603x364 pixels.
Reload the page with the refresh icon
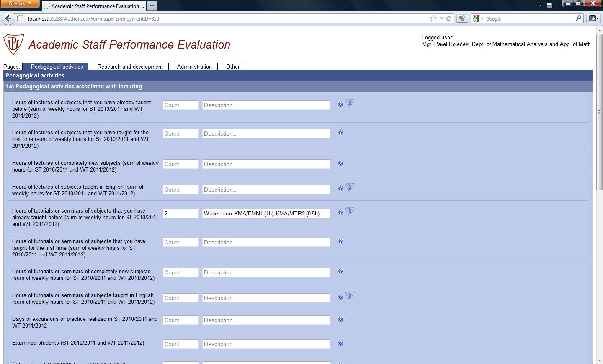[449, 18]
